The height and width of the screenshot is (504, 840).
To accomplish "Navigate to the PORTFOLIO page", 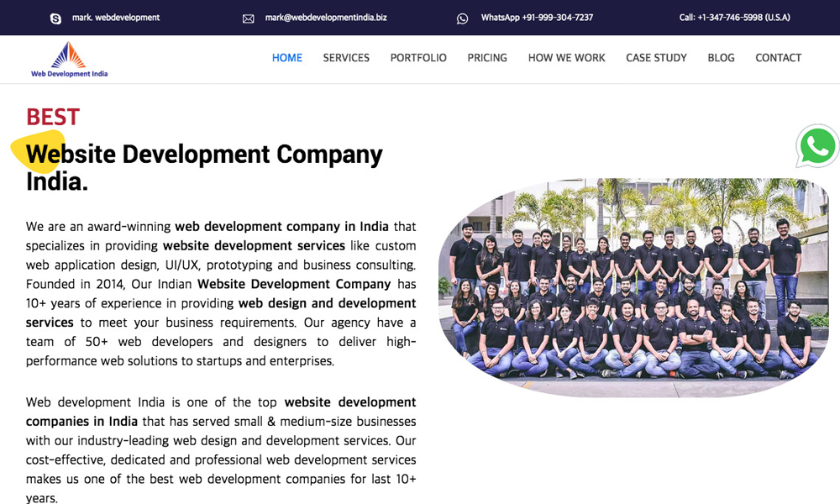I will pos(418,58).
